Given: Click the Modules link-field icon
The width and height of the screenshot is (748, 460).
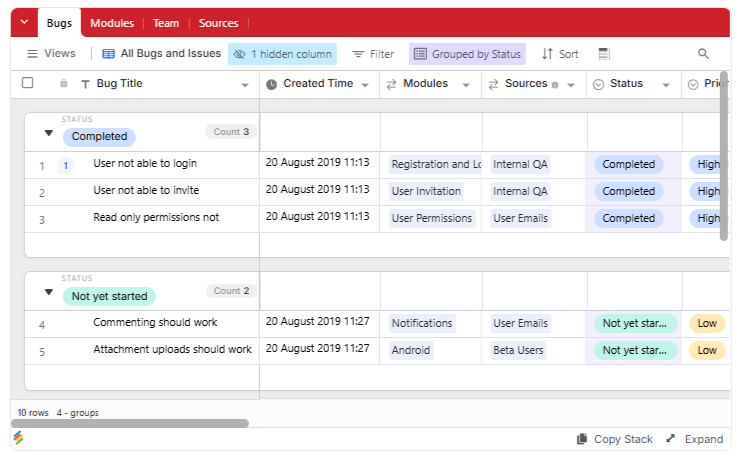Looking at the screenshot, I should (391, 84).
